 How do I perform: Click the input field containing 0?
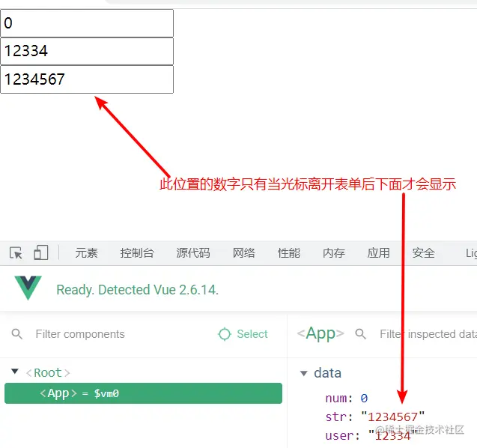87,23
